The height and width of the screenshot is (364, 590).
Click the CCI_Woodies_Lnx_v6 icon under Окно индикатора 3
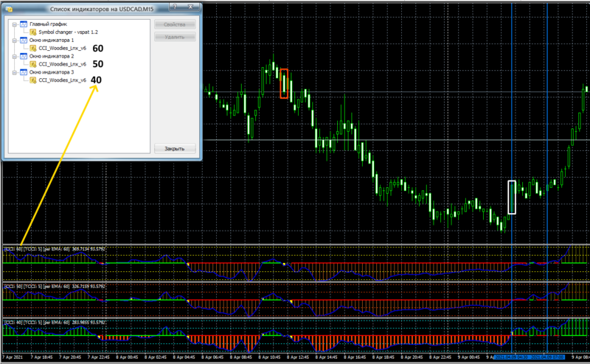[x=33, y=80]
